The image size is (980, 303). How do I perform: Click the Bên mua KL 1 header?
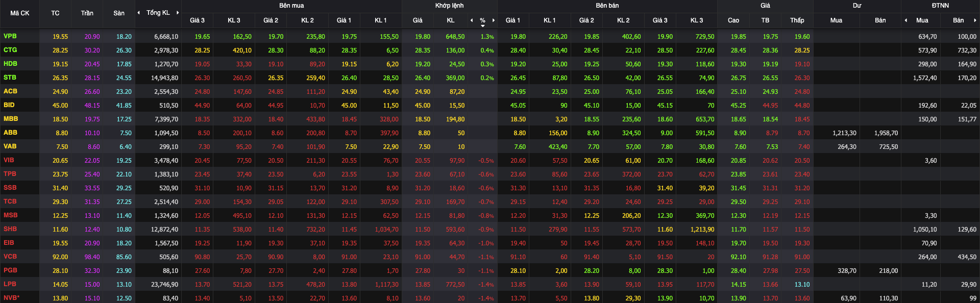(381, 20)
